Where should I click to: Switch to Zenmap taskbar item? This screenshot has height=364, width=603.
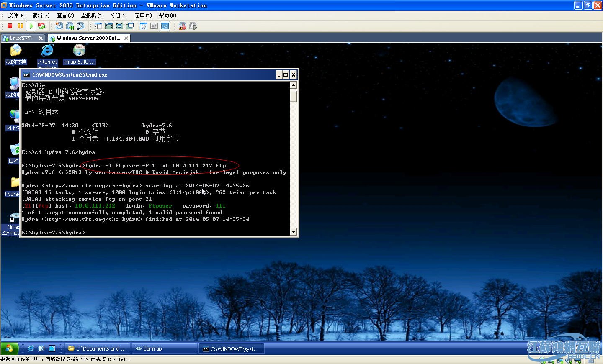pos(165,349)
